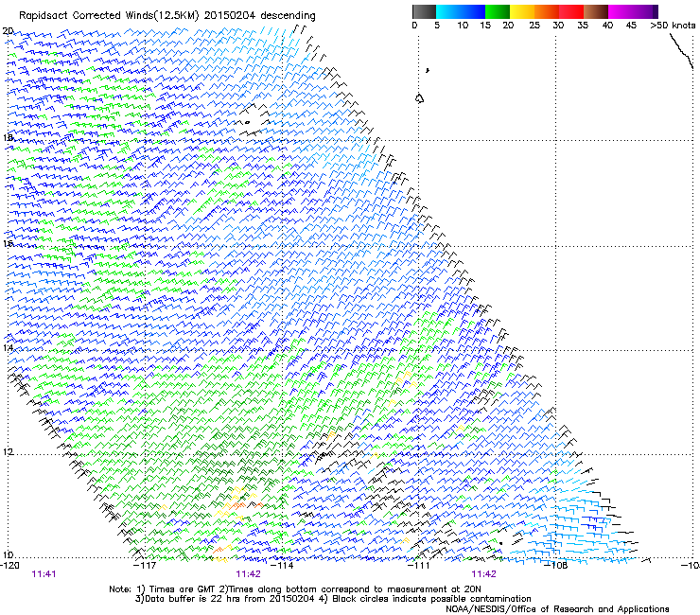Click the '0' legend scale label

[x=414, y=26]
